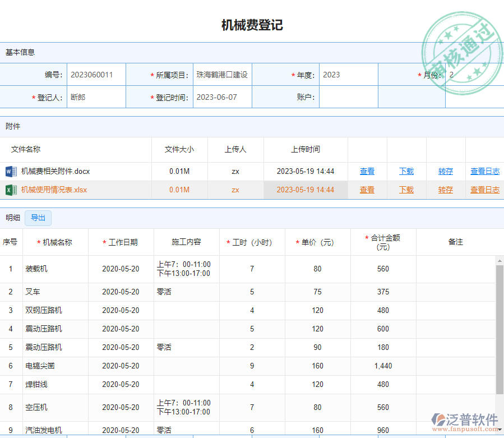Open 查看日志 for 机械使用情况表.xlsx
Viewport: 504px width, 438px height.
click(x=484, y=190)
